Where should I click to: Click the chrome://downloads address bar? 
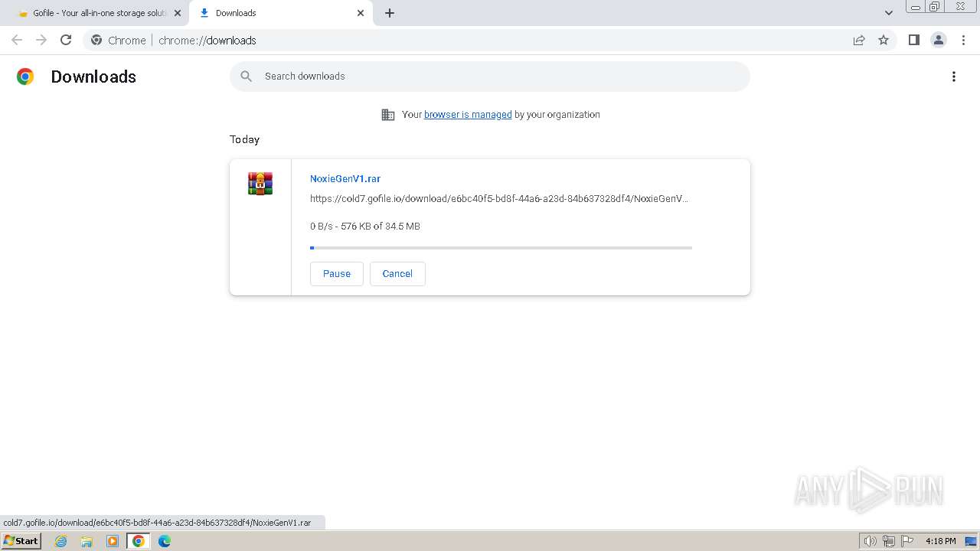coord(490,40)
